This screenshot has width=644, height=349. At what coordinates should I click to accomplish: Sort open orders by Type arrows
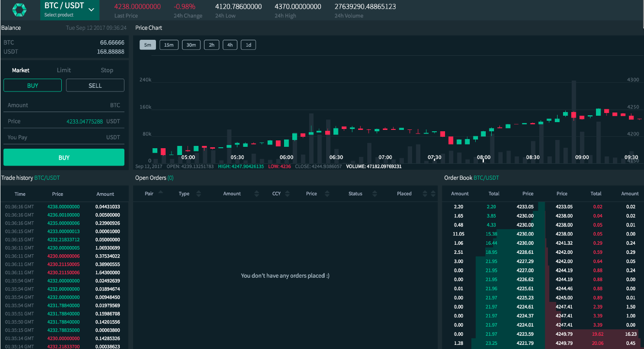click(199, 194)
